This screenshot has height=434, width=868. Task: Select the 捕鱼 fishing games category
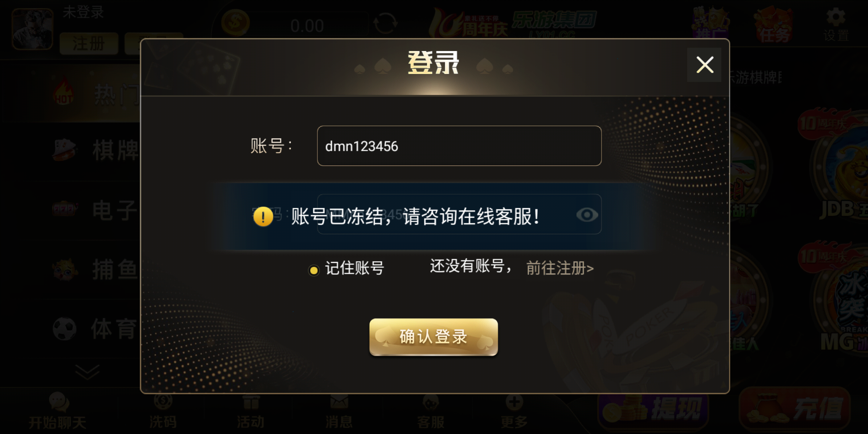tap(96, 269)
